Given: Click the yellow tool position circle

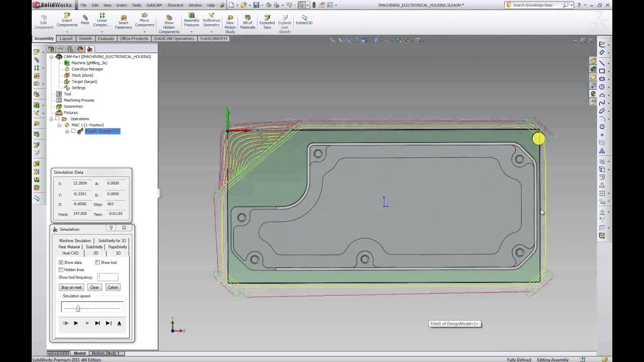Looking at the screenshot, I should (538, 139).
